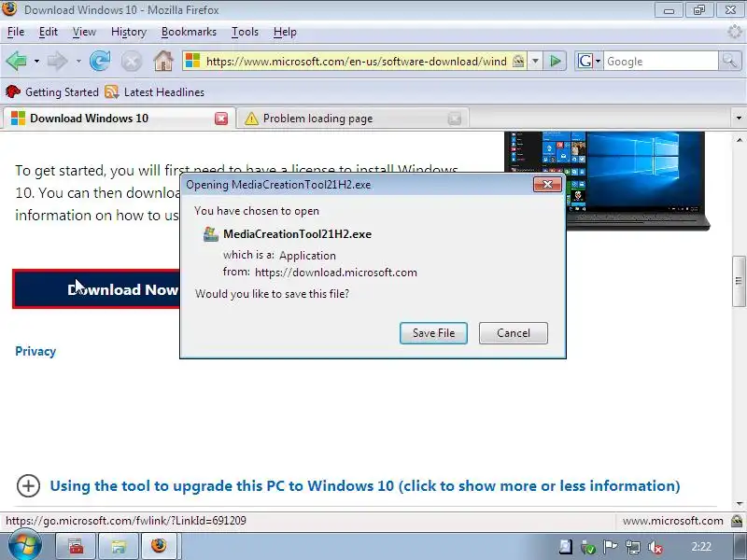Click the Show desktop button
This screenshot has width=747, height=560.
pyautogui.click(x=740, y=546)
